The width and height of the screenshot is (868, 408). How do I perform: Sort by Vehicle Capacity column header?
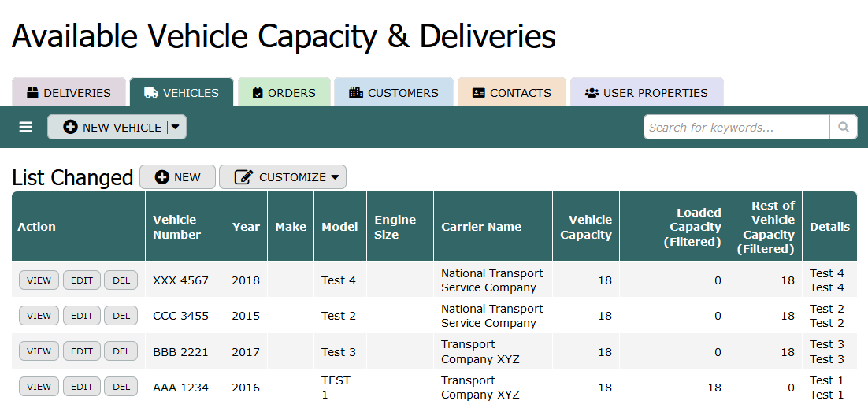click(x=586, y=227)
